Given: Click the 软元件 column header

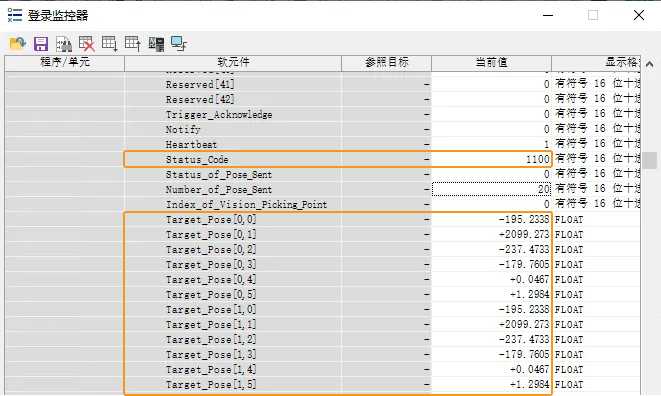Looking at the screenshot, I should pyautogui.click(x=233, y=63).
